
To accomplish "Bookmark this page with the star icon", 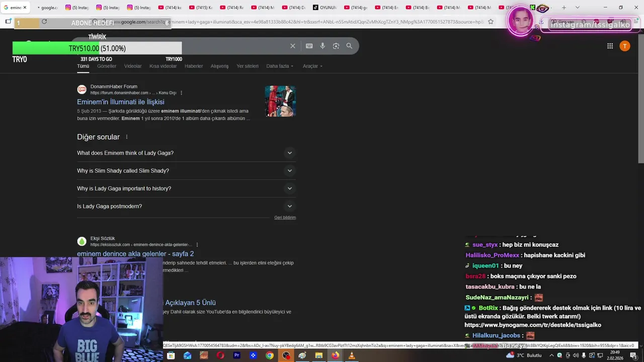I will point(491,22).
